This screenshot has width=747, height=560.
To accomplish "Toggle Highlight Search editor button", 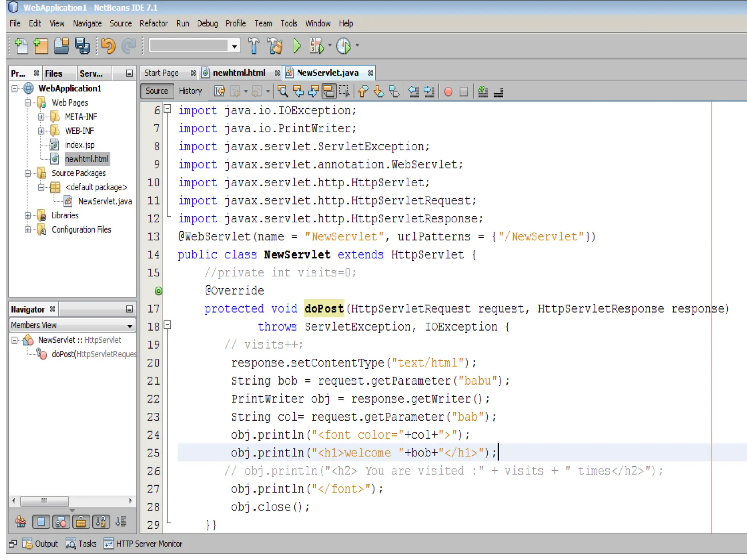I will (329, 92).
